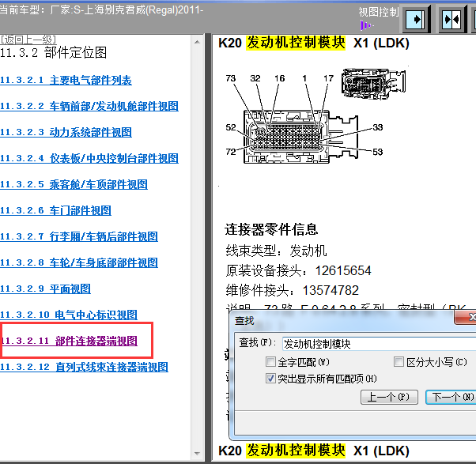Open 11.3.2.1 主要电气部件列表

point(66,81)
